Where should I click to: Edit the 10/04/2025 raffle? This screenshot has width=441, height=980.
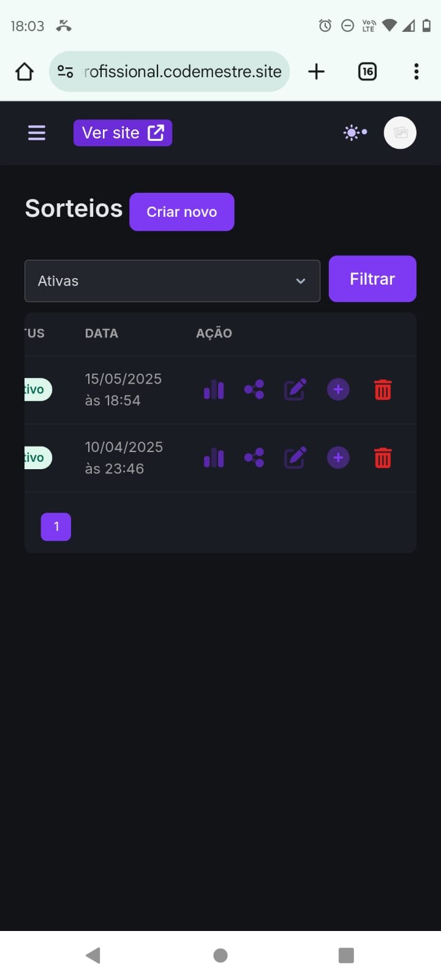click(295, 458)
